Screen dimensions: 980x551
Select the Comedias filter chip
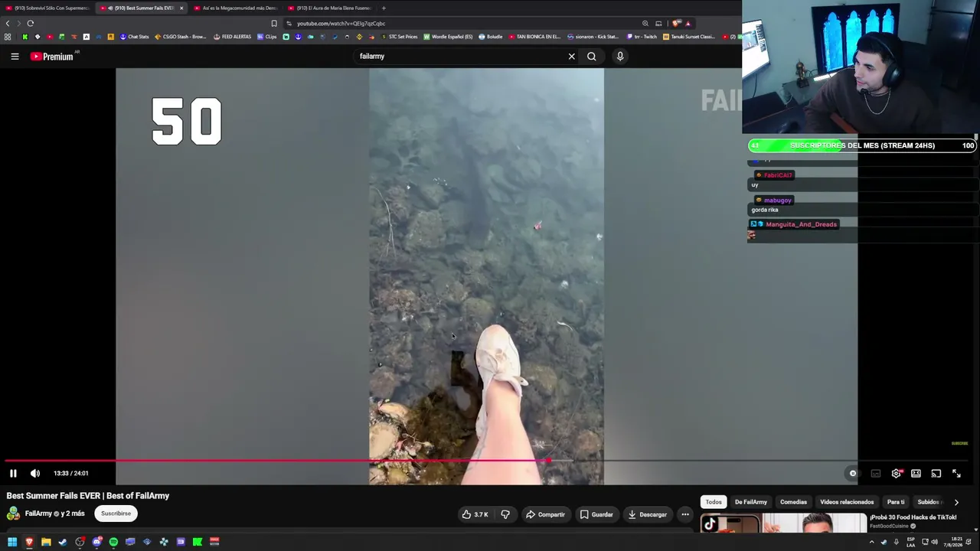pos(793,502)
